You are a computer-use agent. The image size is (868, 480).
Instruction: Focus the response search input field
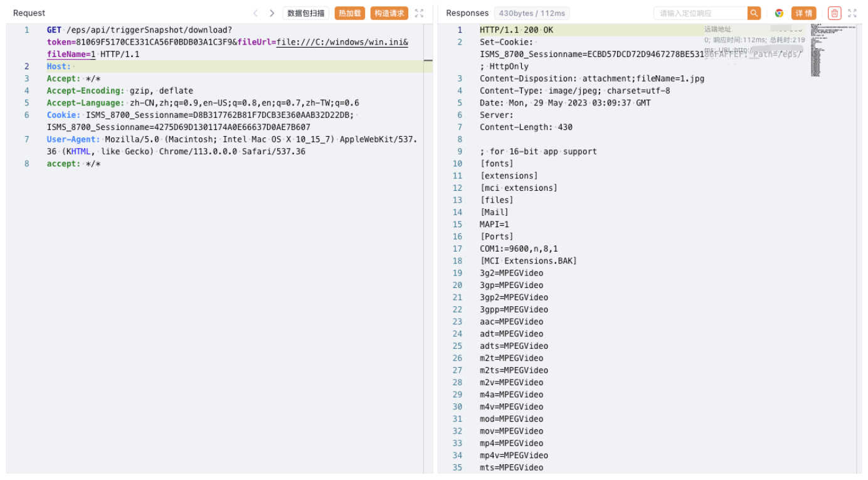[701, 13]
